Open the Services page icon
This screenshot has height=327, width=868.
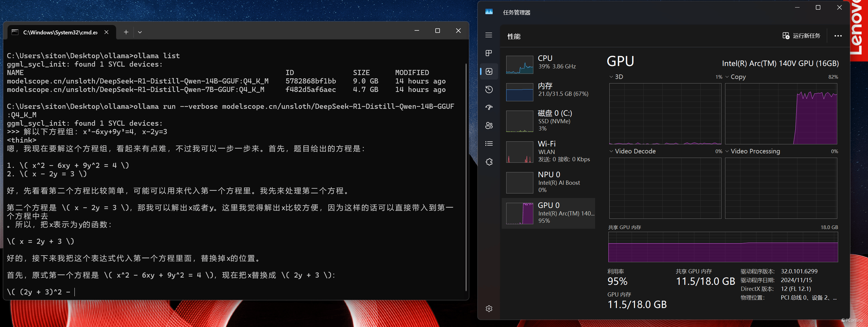pyautogui.click(x=489, y=162)
